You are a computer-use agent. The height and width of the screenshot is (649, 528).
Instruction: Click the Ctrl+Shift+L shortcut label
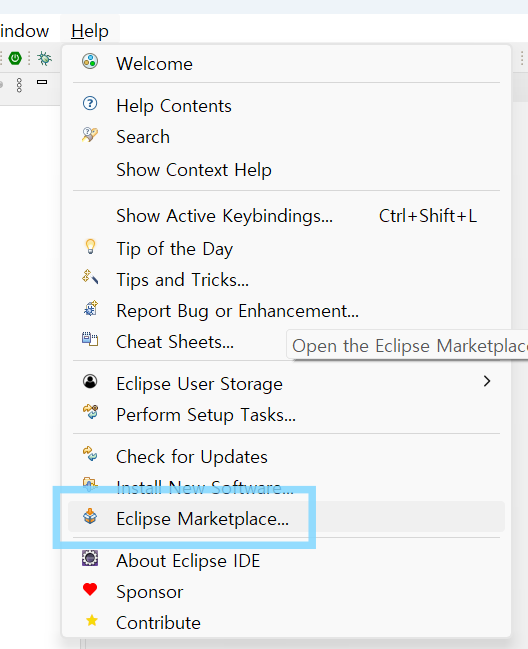point(428,216)
